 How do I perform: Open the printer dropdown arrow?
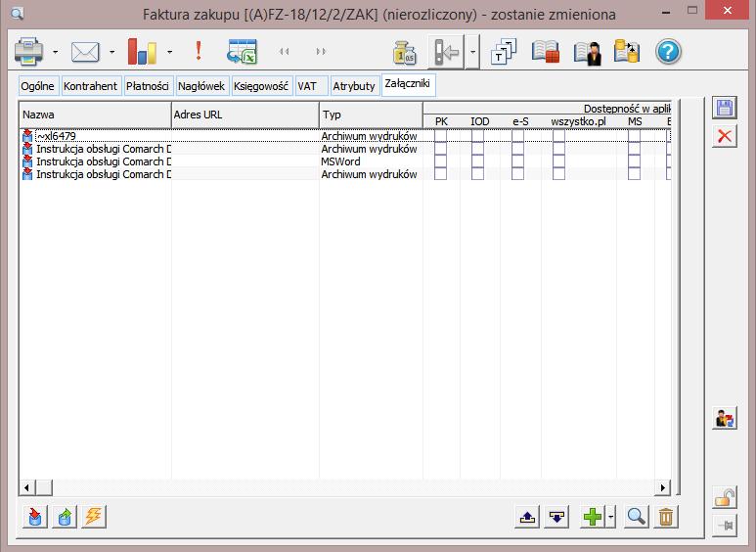[x=56, y=52]
